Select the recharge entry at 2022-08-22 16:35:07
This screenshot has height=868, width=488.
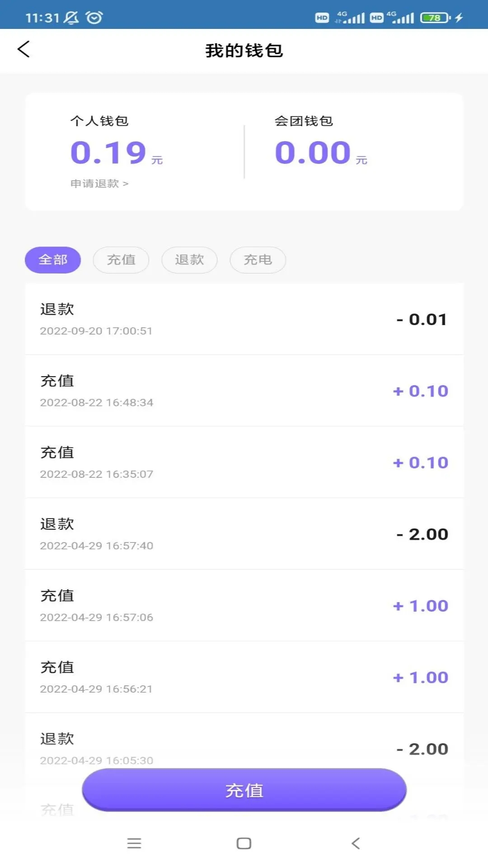click(244, 462)
